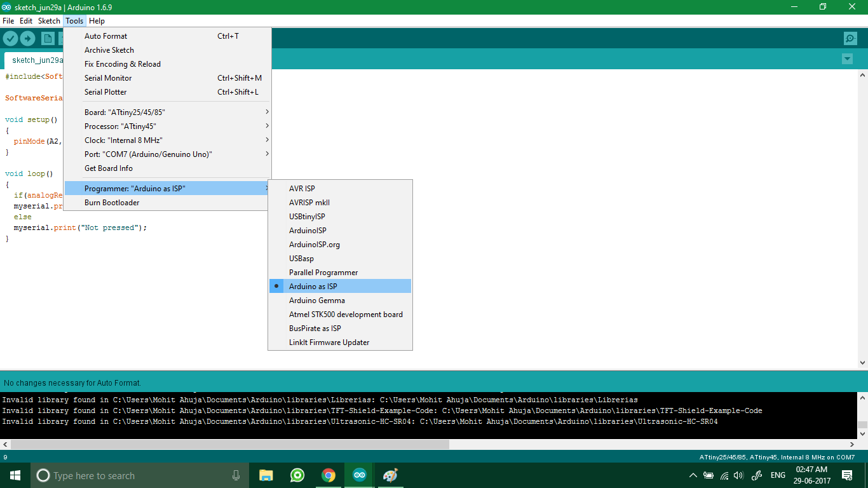The width and height of the screenshot is (868, 488).
Task: Open the File menu
Action: coord(8,21)
